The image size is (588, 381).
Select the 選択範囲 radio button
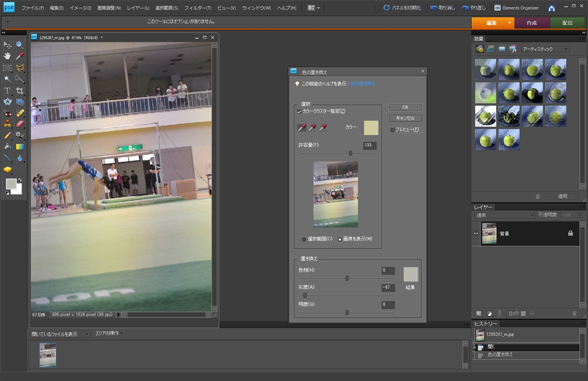point(304,239)
